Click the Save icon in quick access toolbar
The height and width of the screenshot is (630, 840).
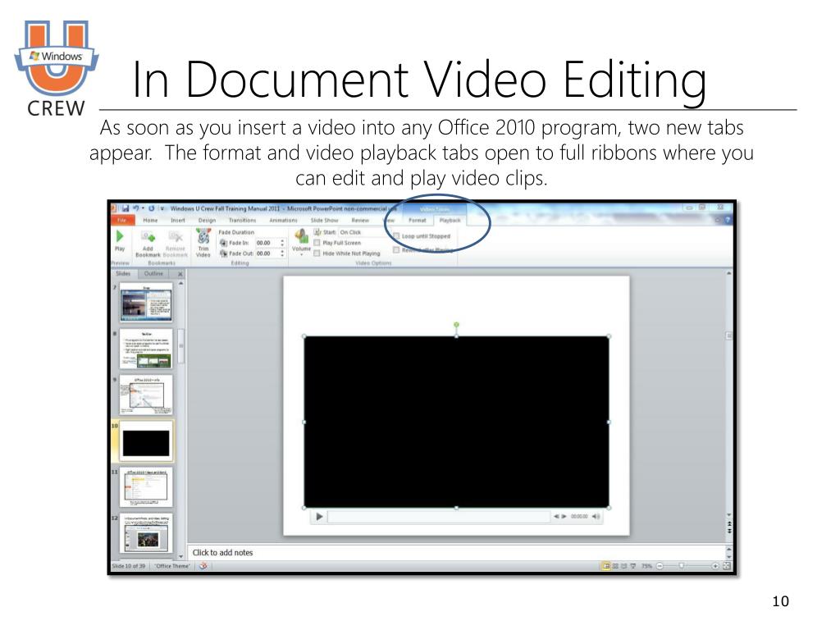point(126,208)
